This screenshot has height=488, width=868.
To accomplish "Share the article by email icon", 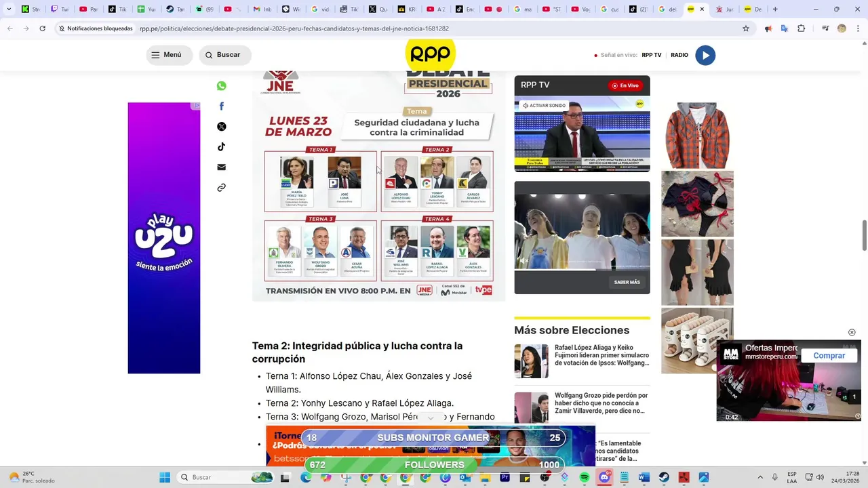I will pyautogui.click(x=221, y=167).
